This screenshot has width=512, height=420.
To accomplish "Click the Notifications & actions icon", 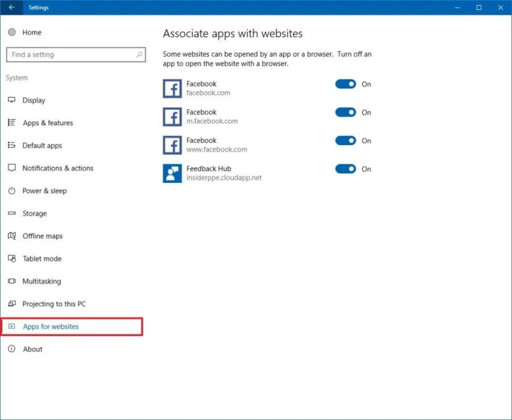I will tap(12, 167).
